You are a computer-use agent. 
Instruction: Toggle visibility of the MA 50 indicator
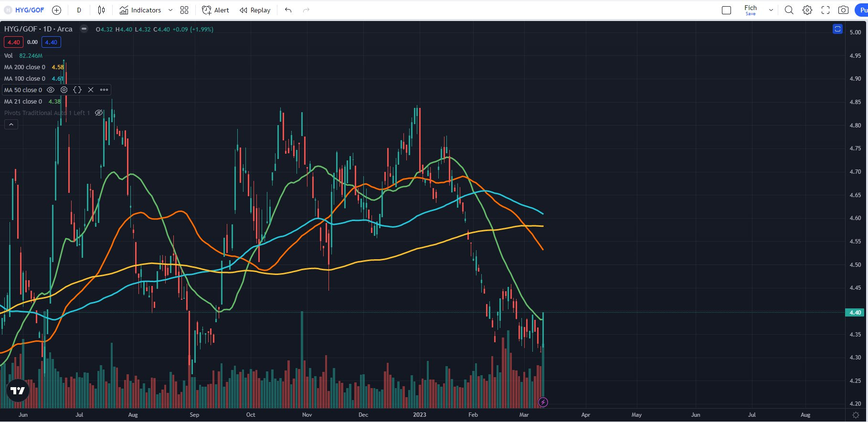[x=51, y=90]
